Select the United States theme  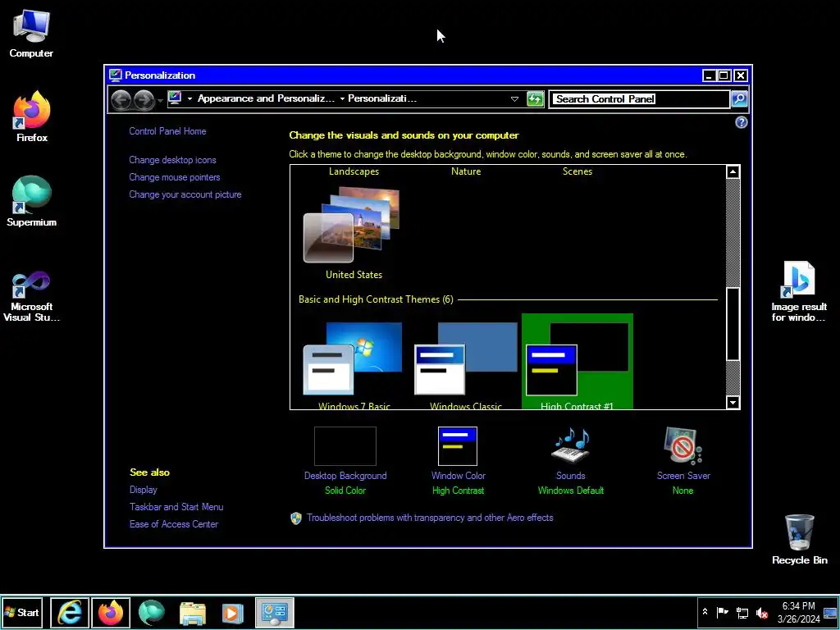[354, 233]
